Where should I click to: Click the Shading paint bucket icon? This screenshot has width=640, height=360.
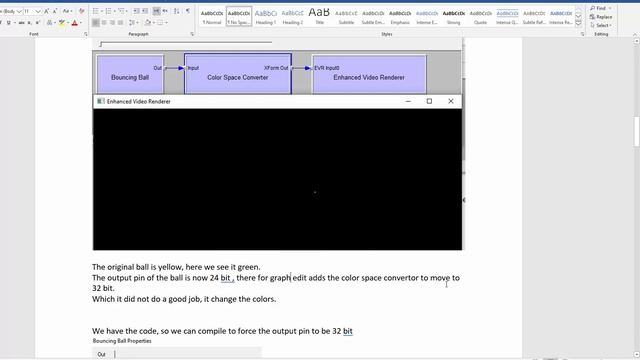pyautogui.click(x=148, y=22)
